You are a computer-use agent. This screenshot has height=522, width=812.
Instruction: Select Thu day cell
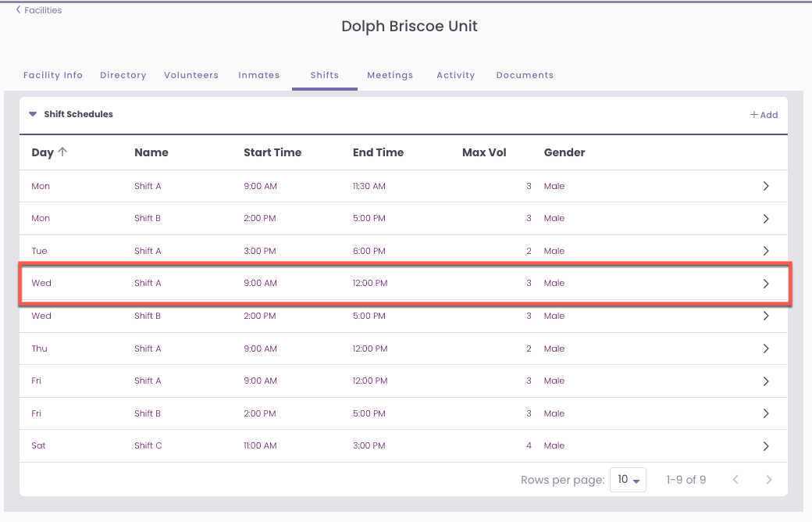click(x=39, y=349)
